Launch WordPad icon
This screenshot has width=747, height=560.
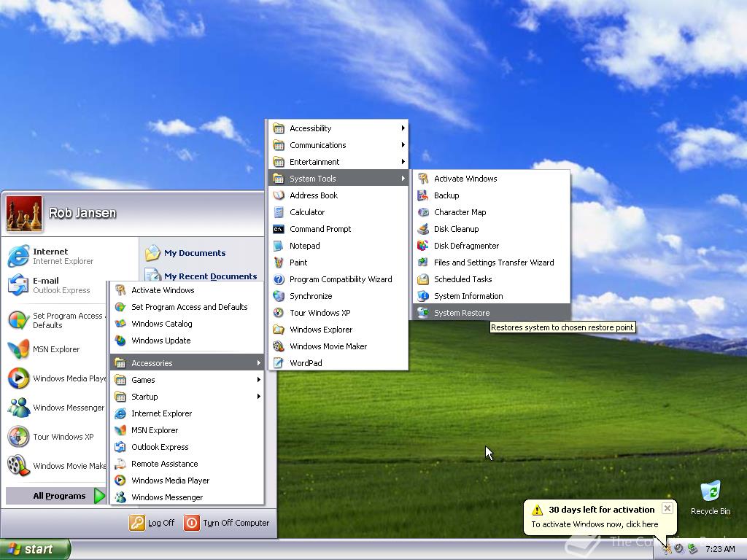pos(279,363)
